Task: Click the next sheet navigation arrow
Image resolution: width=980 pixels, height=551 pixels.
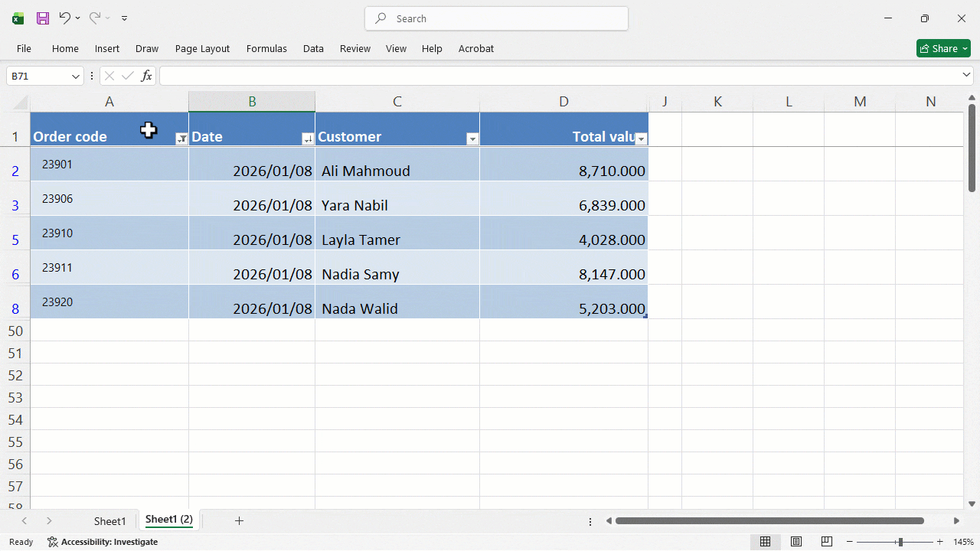Action: click(x=49, y=520)
